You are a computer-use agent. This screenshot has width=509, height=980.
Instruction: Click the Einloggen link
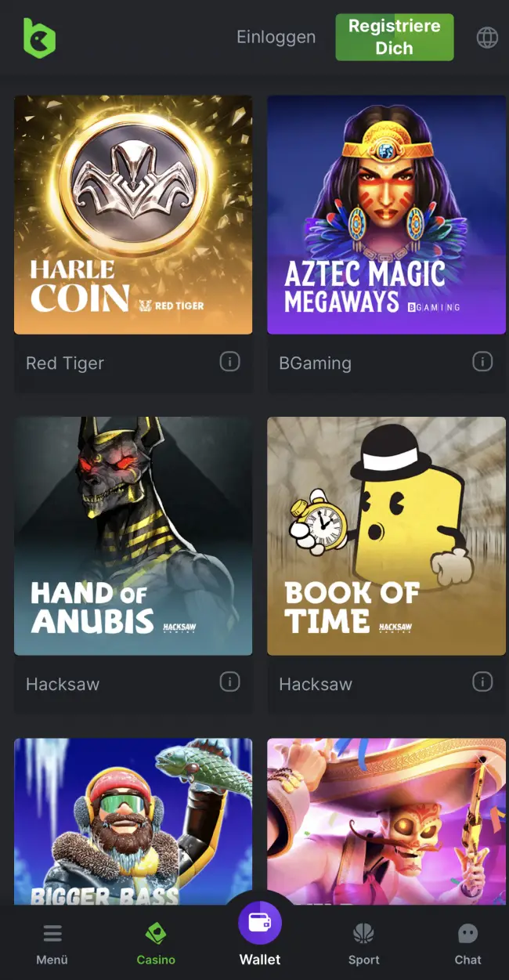(276, 37)
